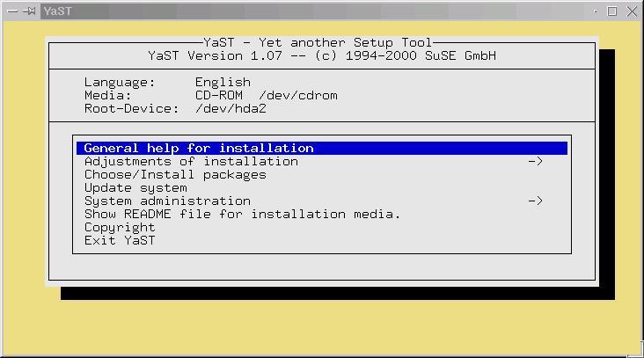Select System administration entry
The height and width of the screenshot is (358, 644).
pos(167,201)
